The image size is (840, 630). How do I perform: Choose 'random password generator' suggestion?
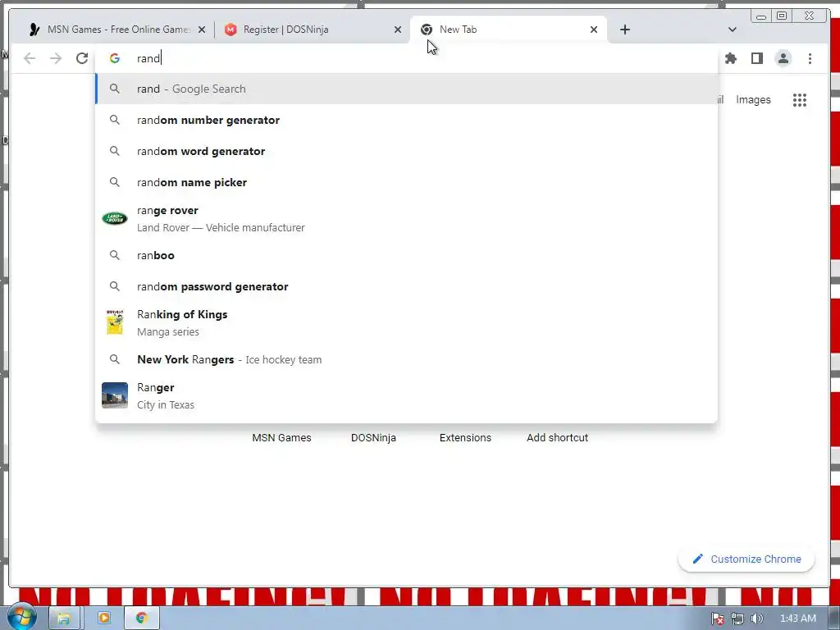tap(407, 286)
